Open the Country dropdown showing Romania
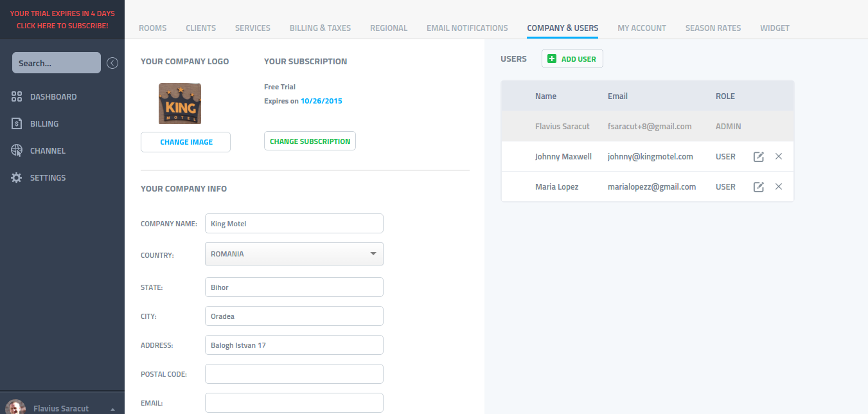 (294, 254)
